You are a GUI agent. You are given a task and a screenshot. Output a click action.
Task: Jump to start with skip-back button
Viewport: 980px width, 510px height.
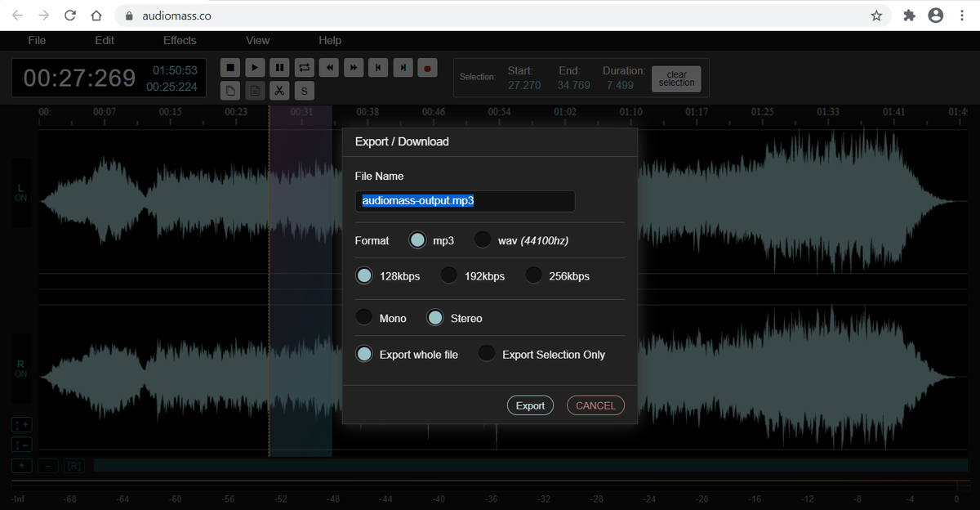click(377, 68)
